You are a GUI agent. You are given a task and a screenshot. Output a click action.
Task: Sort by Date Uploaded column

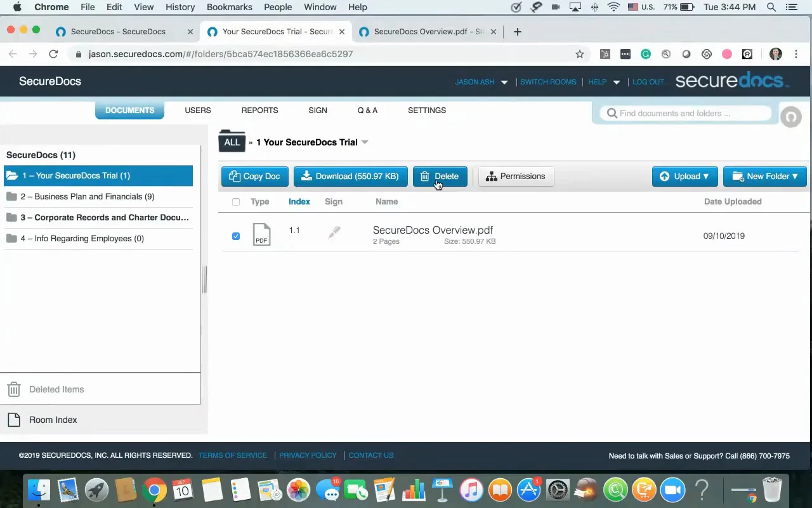point(733,201)
